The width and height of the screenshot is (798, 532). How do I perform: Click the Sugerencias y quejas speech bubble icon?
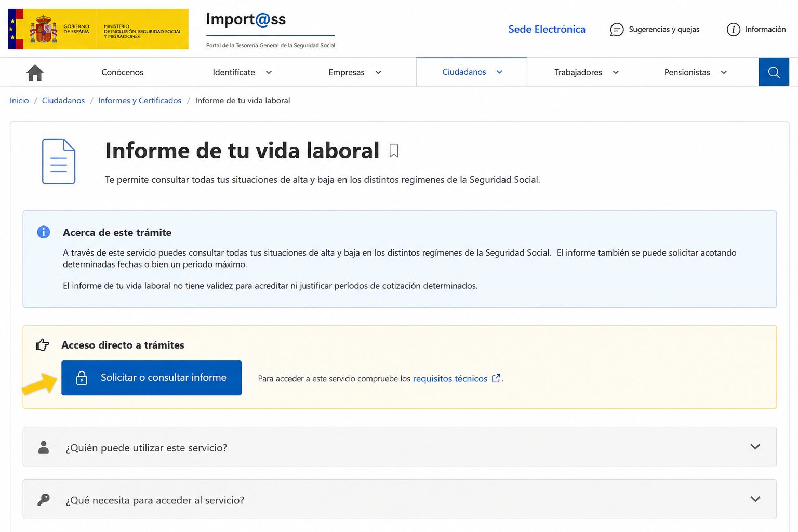(x=617, y=30)
